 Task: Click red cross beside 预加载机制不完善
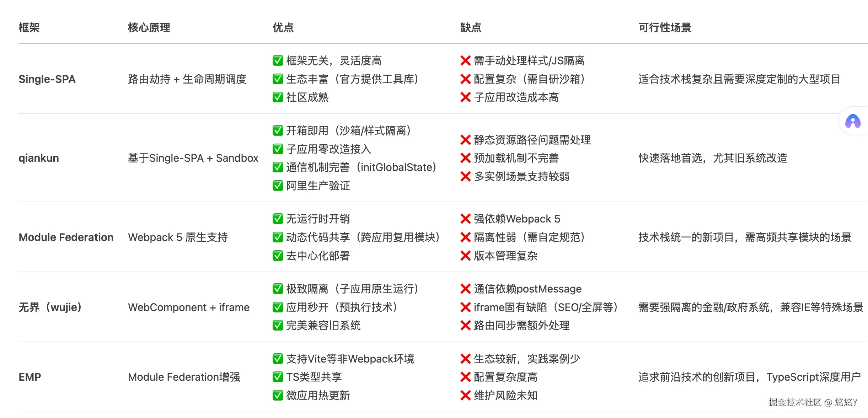point(465,158)
